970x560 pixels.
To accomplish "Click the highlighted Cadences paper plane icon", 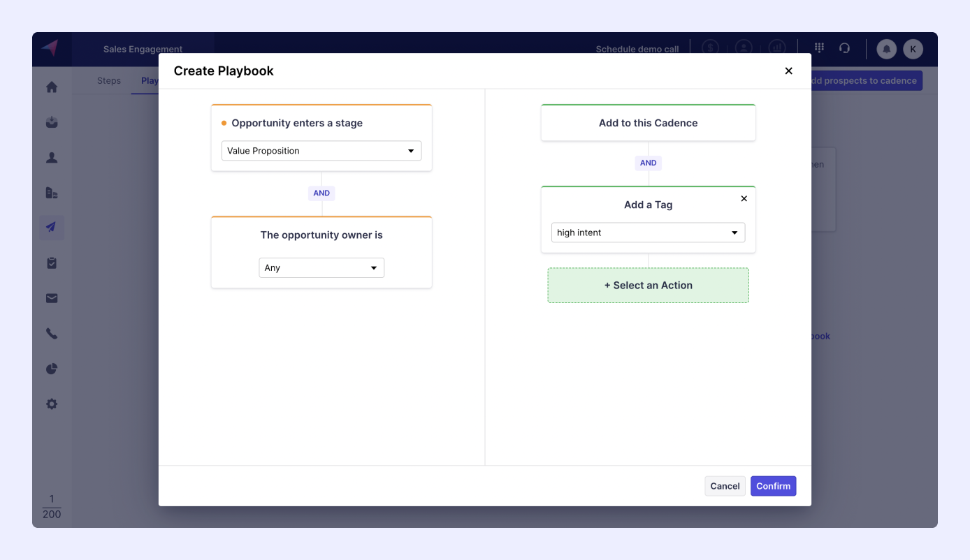I will point(51,227).
